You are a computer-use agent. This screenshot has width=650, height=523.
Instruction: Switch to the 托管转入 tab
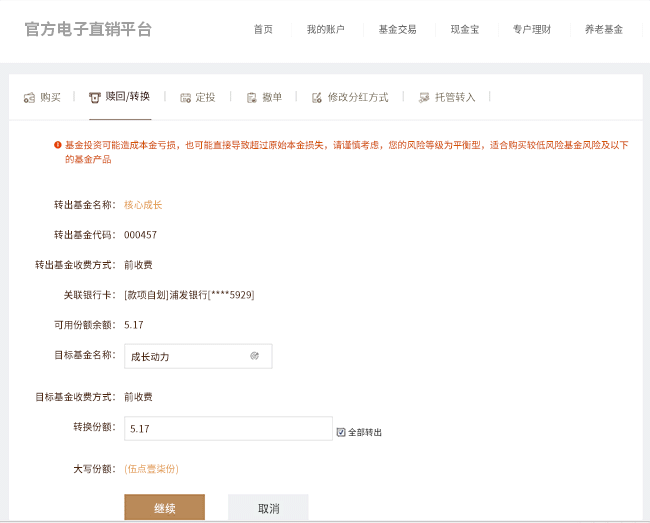click(x=447, y=98)
